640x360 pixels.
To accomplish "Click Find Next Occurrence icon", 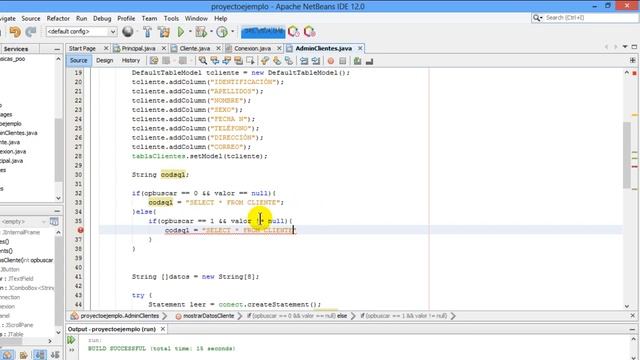I will point(226,61).
